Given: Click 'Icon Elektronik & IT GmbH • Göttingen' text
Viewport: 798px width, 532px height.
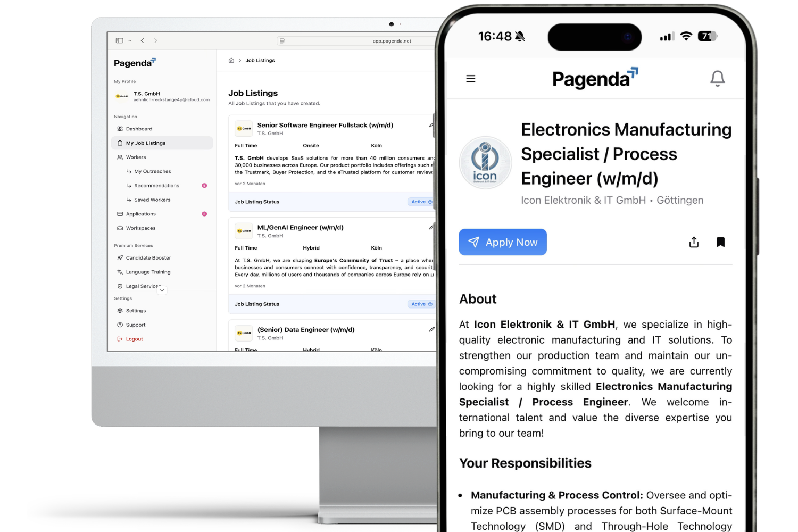Looking at the screenshot, I should (612, 200).
